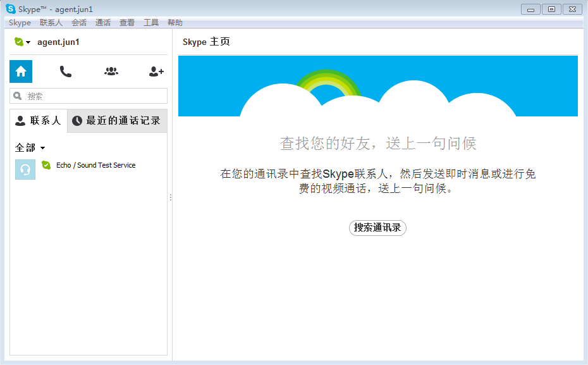This screenshot has height=365, width=588.
Task: Click the rainbow clouds banner image
Action: [378, 86]
